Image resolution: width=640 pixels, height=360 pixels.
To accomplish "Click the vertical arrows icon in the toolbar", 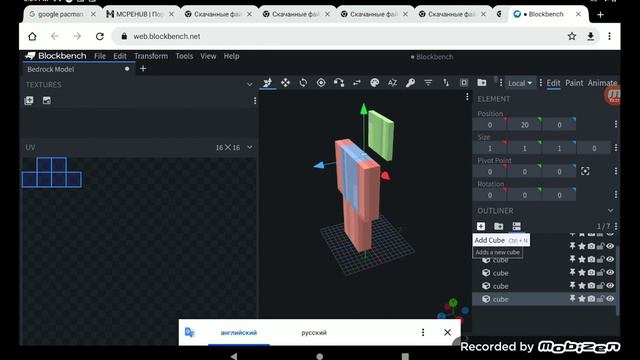I will pyautogui.click(x=446, y=83).
